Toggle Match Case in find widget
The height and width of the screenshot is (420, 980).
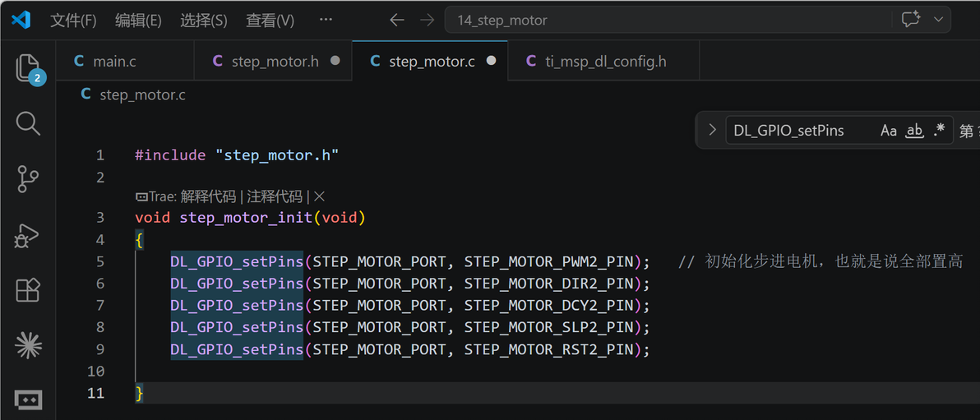click(888, 131)
